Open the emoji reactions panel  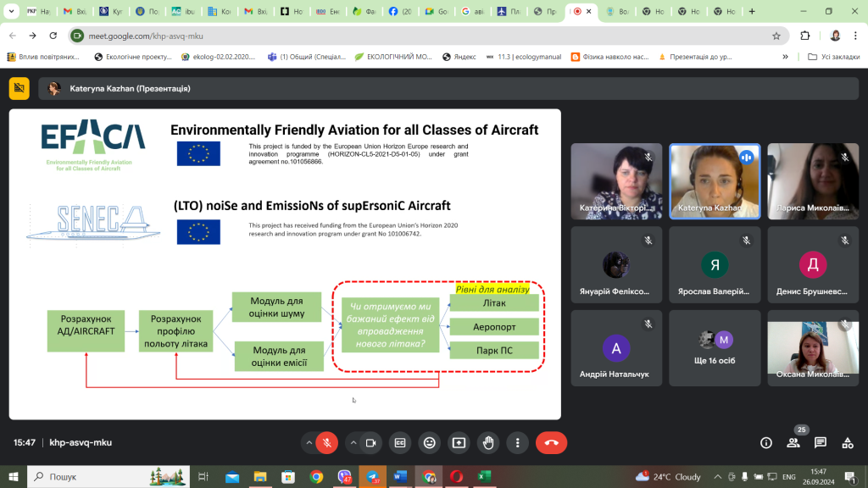point(430,442)
